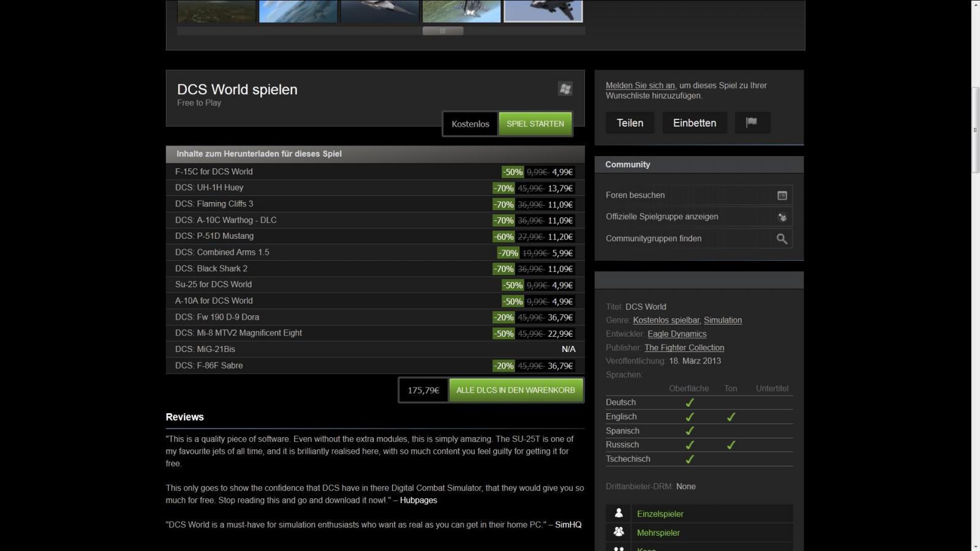Click the Reviews heading

click(184, 417)
